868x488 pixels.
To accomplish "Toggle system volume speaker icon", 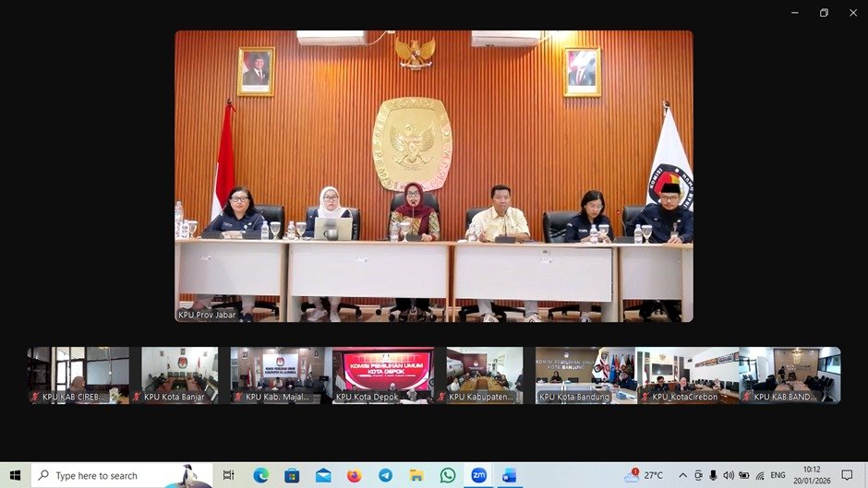I will pyautogui.click(x=729, y=475).
